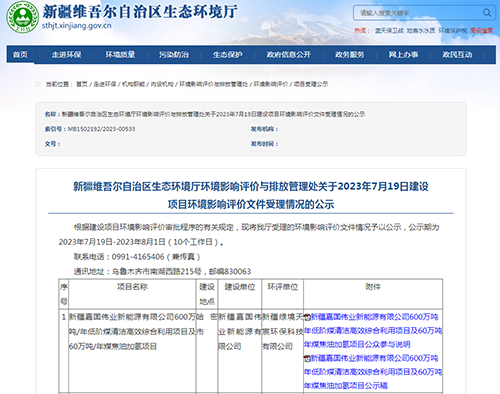Open the red 高级搜索 link
This screenshot has height=394, width=500.
[x=482, y=31]
